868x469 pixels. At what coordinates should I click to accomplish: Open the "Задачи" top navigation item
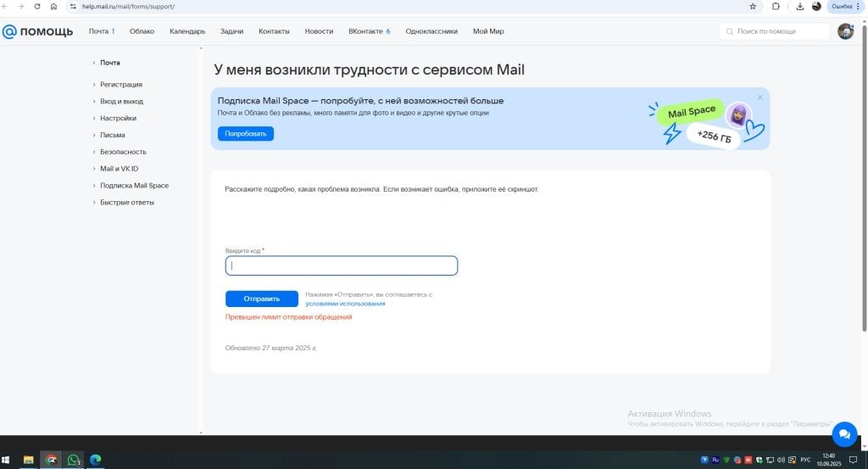click(232, 31)
